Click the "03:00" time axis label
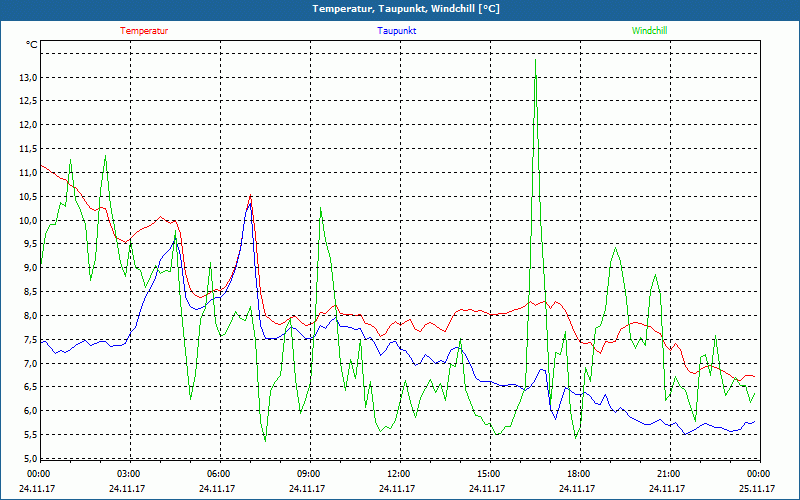 click(128, 474)
